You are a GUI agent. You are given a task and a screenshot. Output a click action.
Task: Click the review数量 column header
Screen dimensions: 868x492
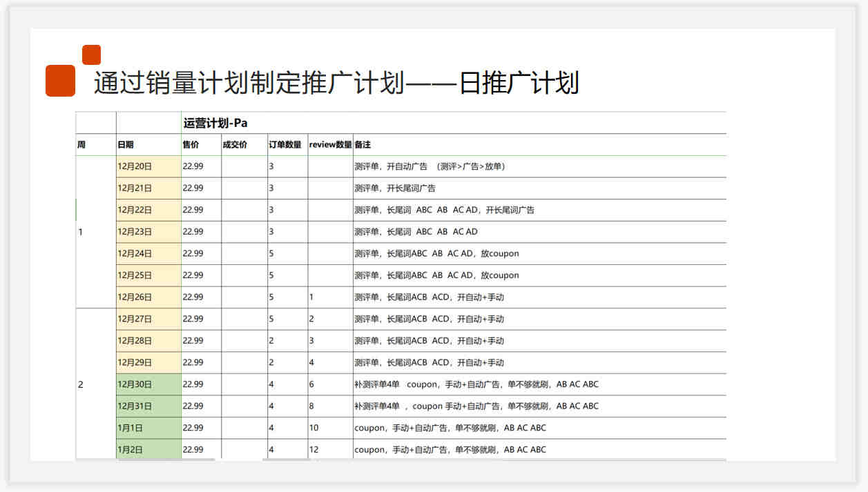pos(331,145)
